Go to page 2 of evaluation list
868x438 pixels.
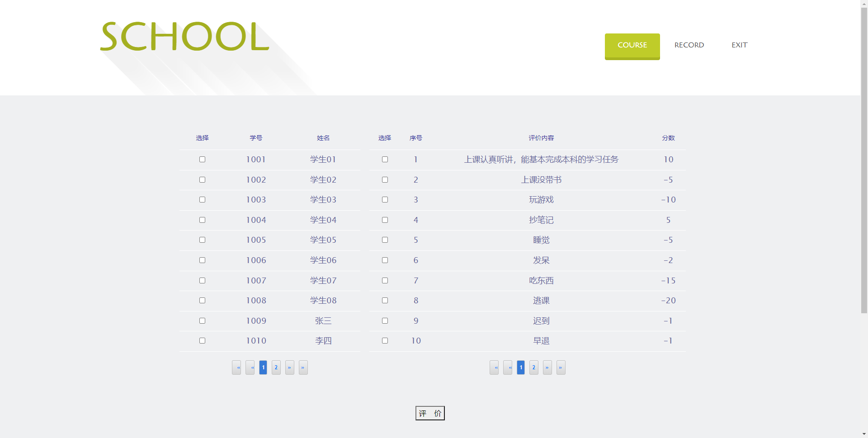tap(534, 367)
